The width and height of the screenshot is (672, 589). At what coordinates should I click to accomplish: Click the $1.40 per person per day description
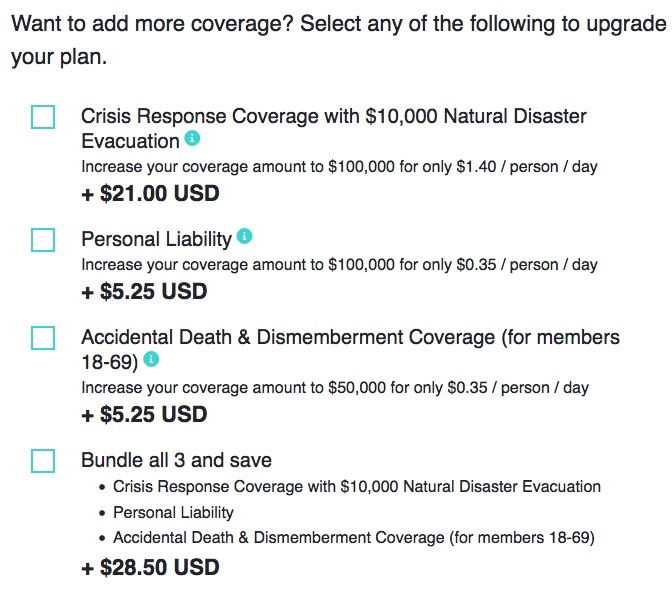click(339, 167)
